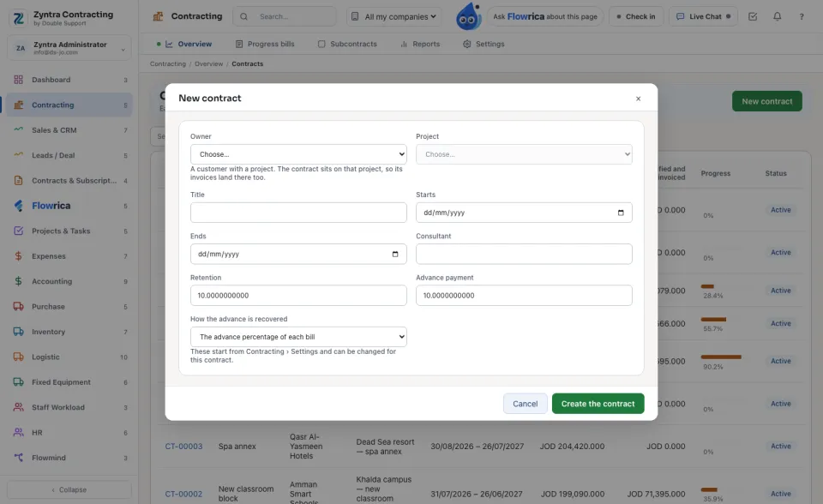
Task: Open the Ends date calendar picker
Action: point(395,254)
